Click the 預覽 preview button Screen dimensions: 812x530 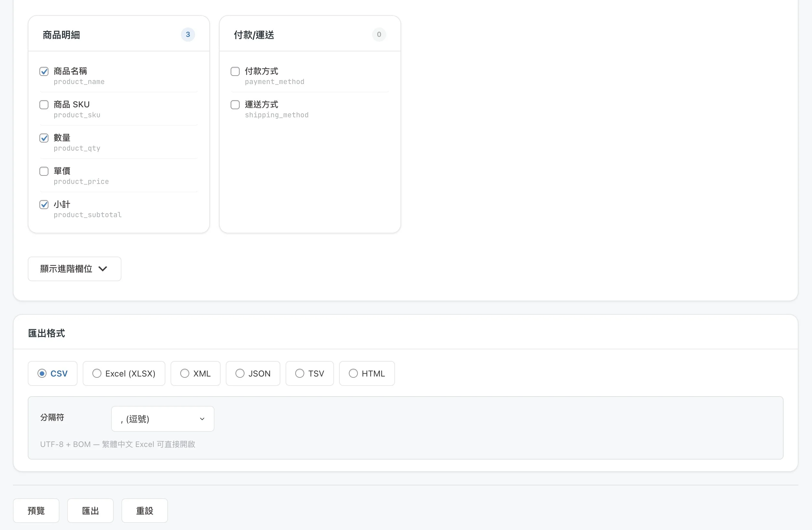pyautogui.click(x=36, y=511)
